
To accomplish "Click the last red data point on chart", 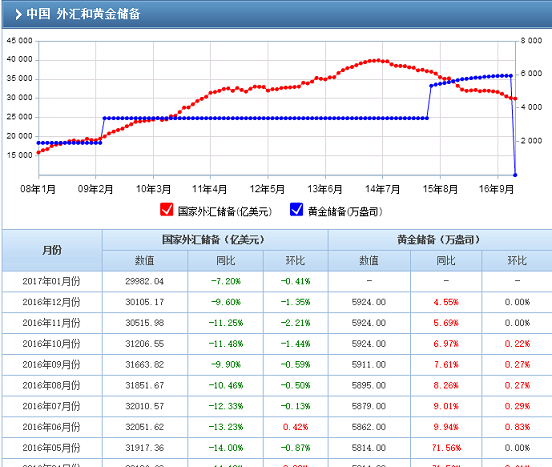I will point(515,99).
